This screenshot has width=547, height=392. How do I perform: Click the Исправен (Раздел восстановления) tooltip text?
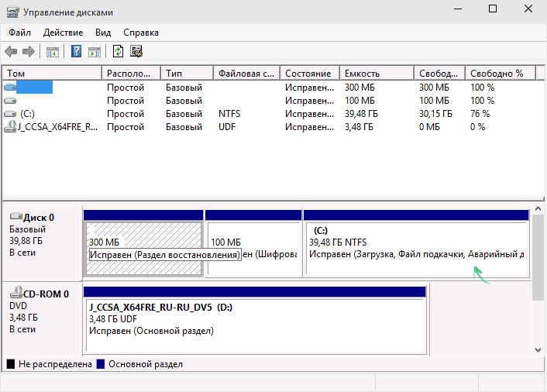pyautogui.click(x=165, y=255)
